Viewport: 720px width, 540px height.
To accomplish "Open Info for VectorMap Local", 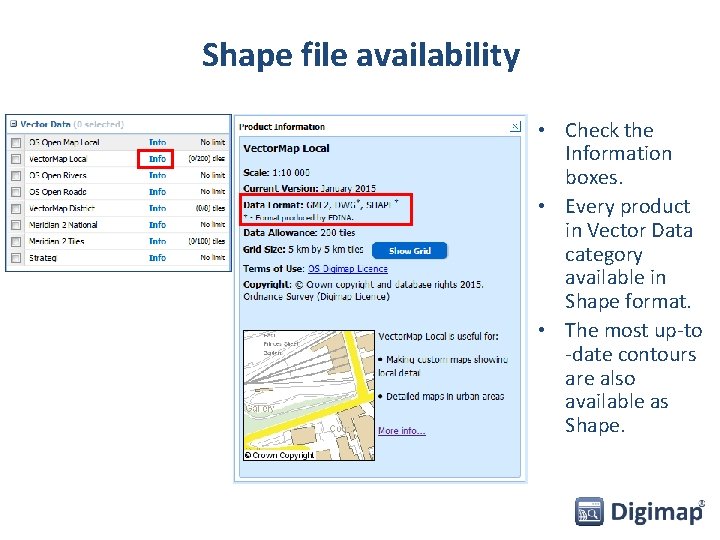I will (158, 159).
